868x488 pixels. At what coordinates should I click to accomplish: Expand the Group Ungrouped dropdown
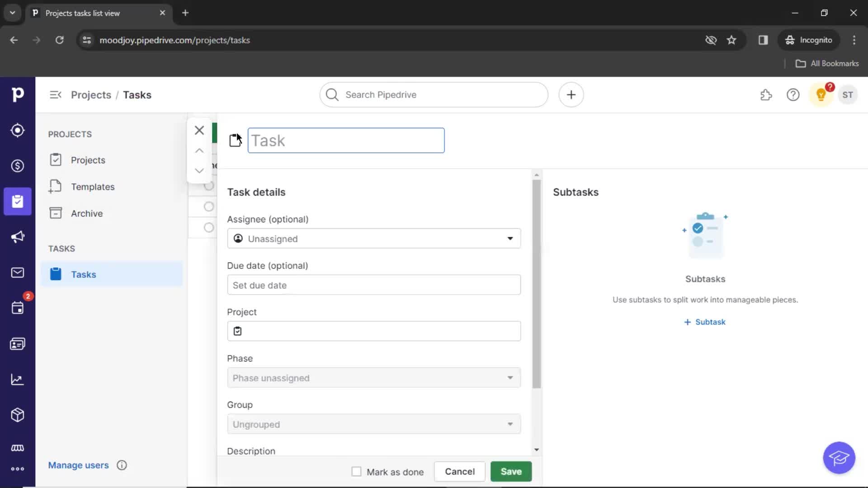pyautogui.click(x=374, y=424)
